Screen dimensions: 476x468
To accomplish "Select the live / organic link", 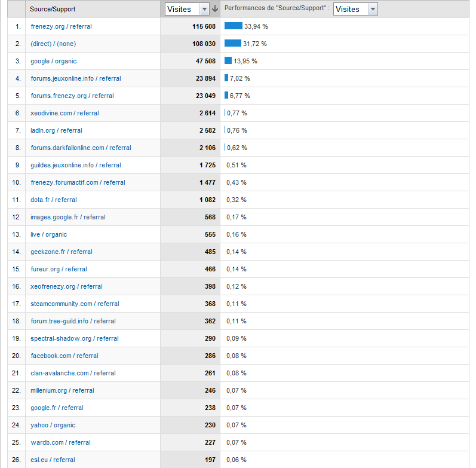I will [x=48, y=234].
